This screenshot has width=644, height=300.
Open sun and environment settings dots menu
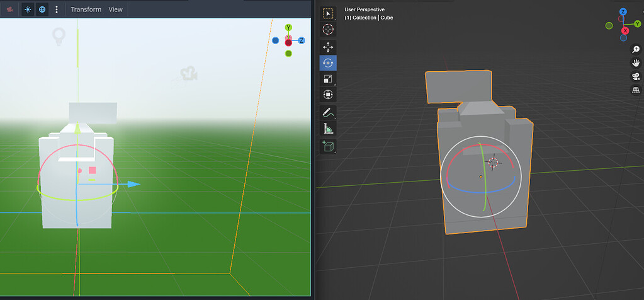[56, 9]
